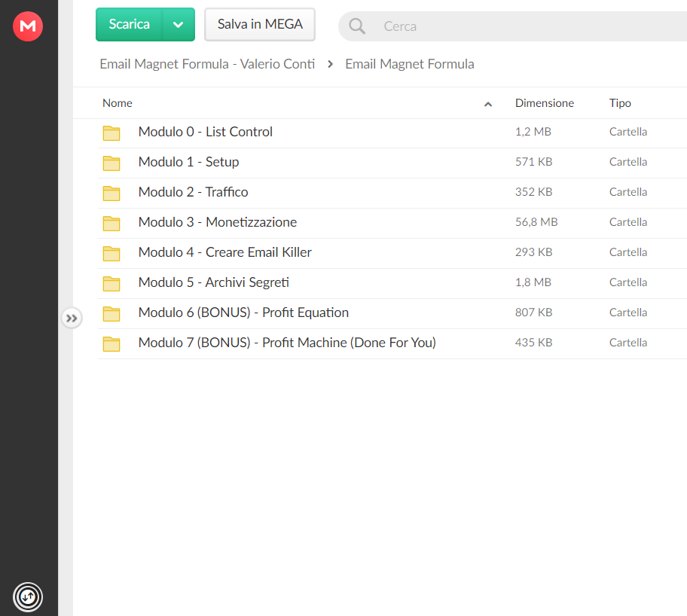Select Modulo 4 - Creare Email Killer folder
687x616 pixels.
click(392, 253)
